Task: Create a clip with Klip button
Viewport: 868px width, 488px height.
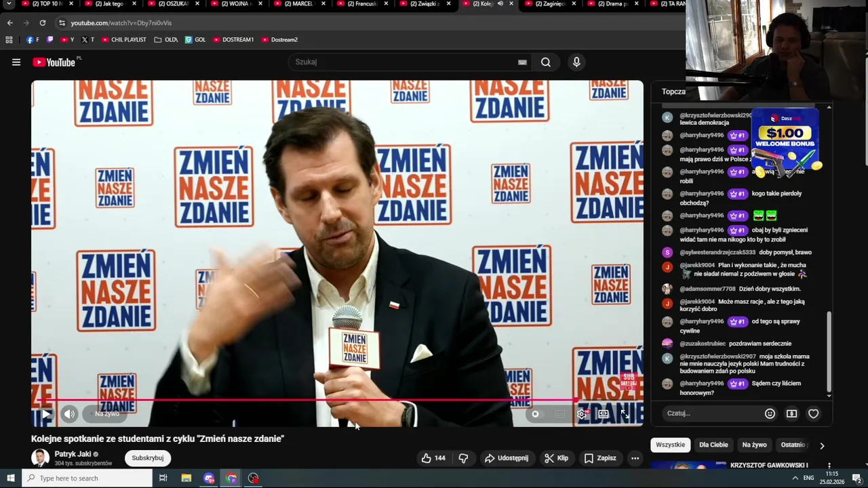Action: [x=556, y=458]
